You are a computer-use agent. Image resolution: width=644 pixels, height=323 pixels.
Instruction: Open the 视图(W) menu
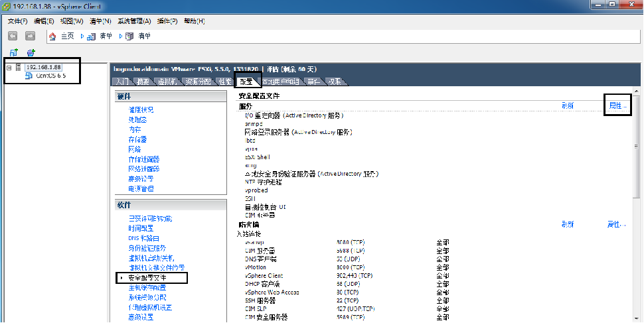click(72, 21)
